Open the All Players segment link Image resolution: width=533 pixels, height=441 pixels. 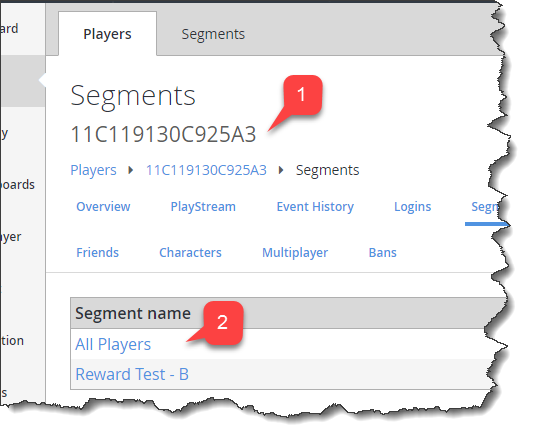(113, 344)
